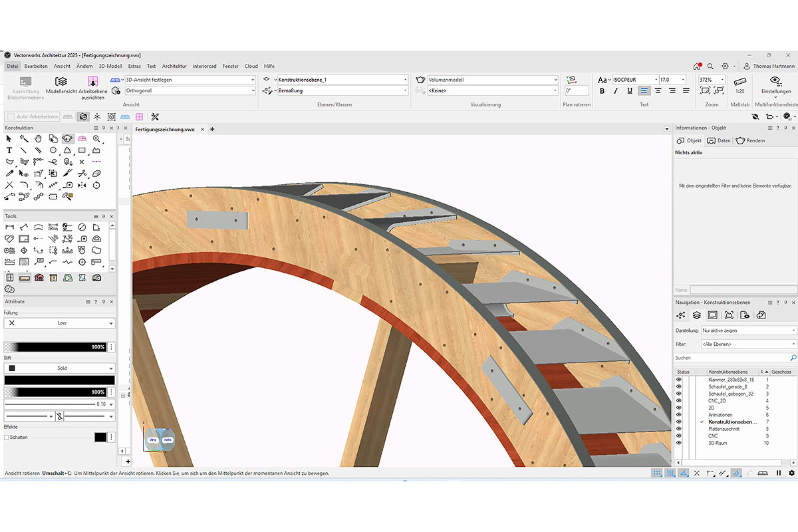Open the Darstellung dropdown
Screen dimensions: 798x532
click(748, 331)
